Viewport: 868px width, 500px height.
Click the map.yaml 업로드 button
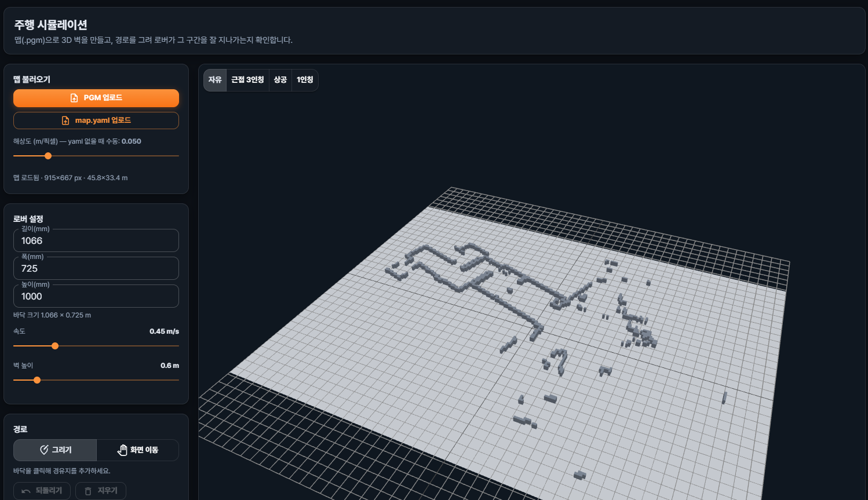(96, 121)
